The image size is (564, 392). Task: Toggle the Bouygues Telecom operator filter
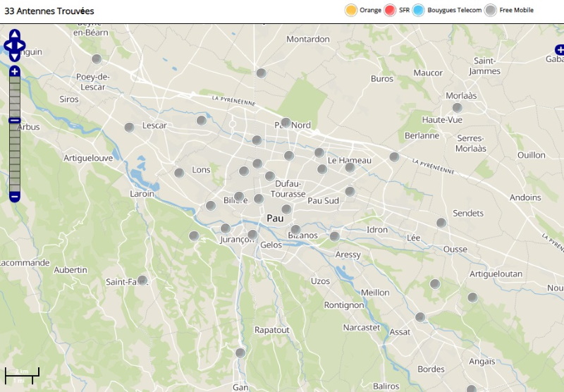(419, 10)
